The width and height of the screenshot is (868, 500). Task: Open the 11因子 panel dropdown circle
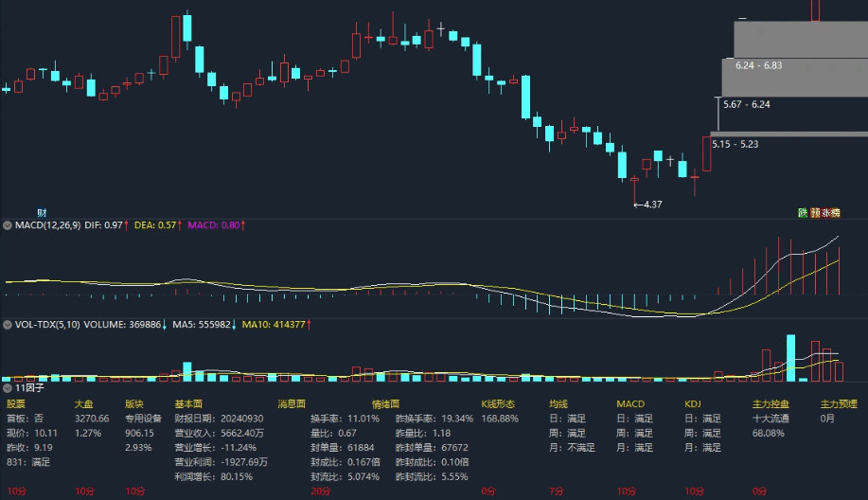8,388
